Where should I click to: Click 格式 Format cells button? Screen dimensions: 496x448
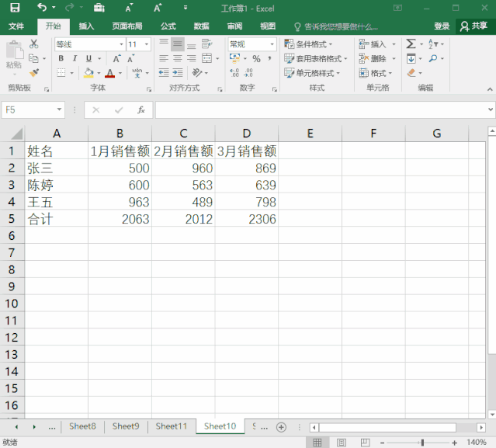click(376, 73)
